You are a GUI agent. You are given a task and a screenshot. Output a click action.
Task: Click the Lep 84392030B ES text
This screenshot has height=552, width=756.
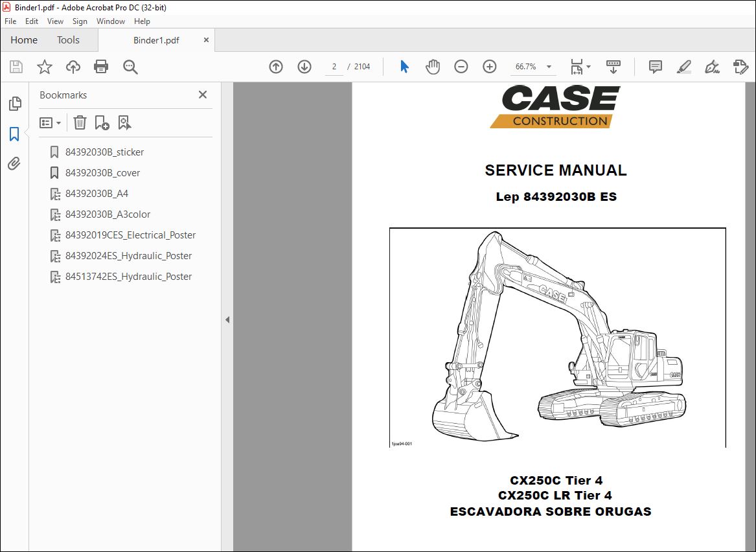click(556, 197)
